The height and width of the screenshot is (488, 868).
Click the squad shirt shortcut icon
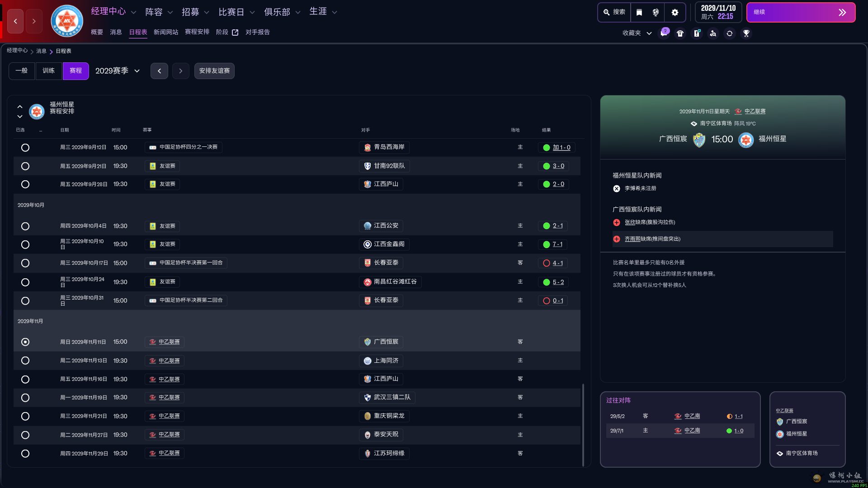click(x=680, y=33)
